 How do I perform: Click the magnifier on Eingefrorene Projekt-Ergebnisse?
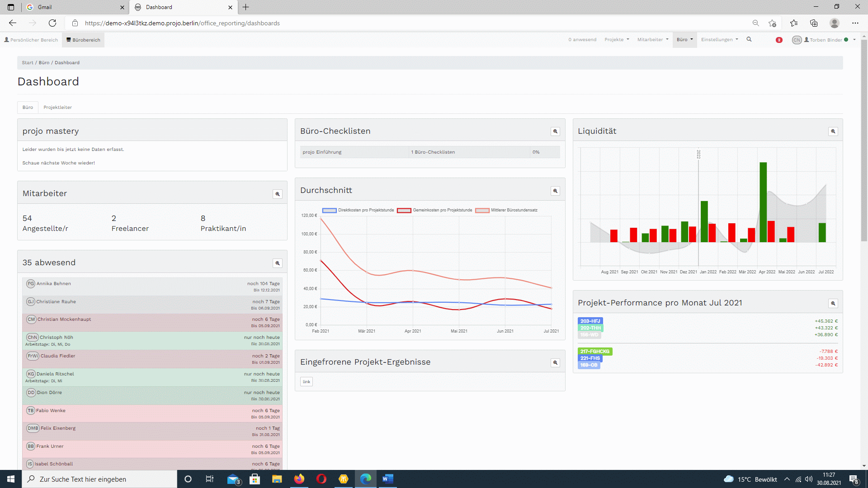[555, 363]
